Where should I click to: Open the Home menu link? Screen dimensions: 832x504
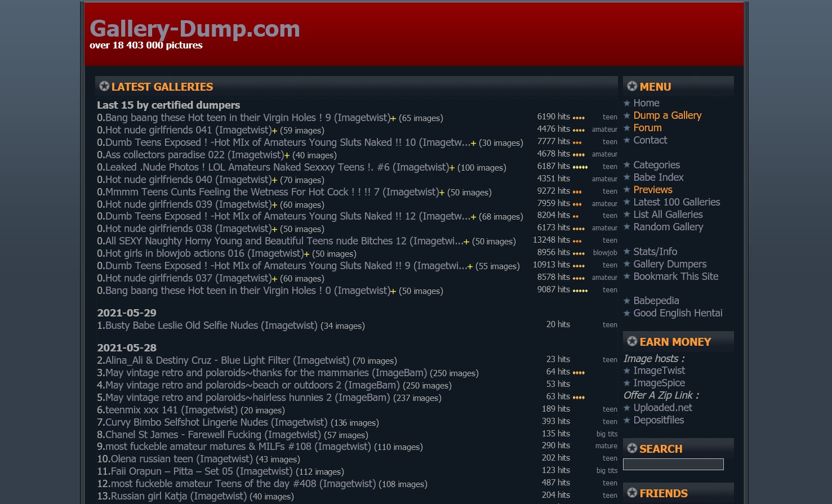tap(646, 103)
